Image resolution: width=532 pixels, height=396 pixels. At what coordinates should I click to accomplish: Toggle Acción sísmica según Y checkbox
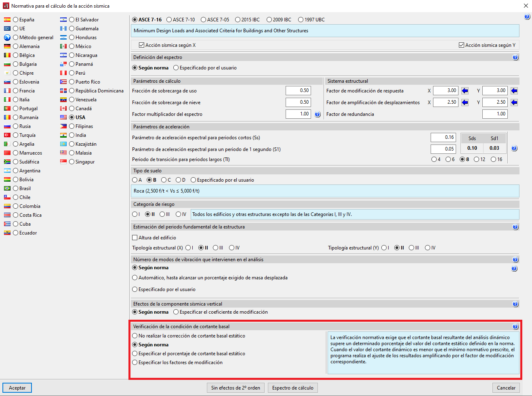pos(461,45)
